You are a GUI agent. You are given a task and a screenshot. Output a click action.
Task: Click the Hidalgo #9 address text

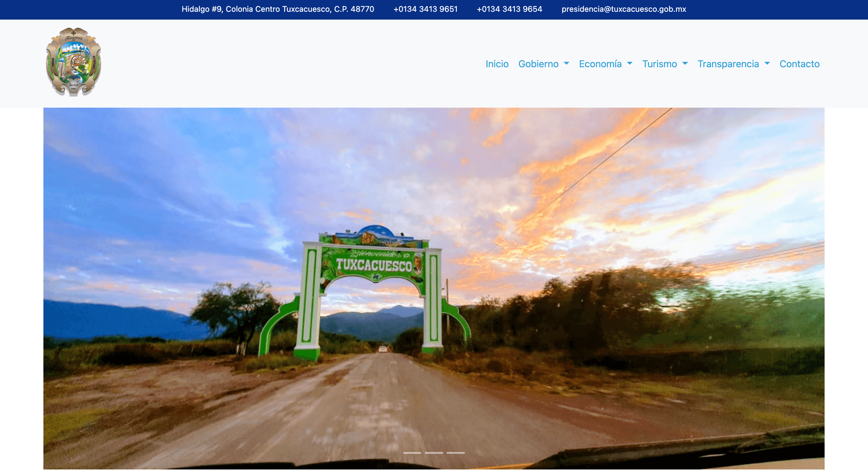tap(278, 9)
